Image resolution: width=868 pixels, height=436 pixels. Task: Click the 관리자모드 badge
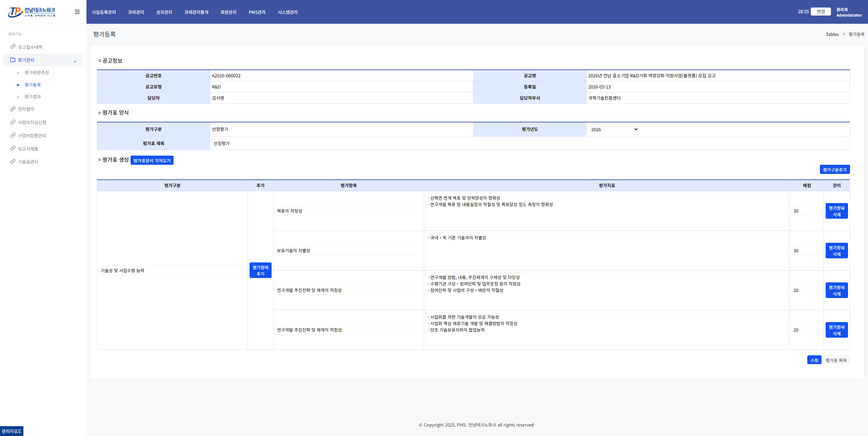coord(12,431)
